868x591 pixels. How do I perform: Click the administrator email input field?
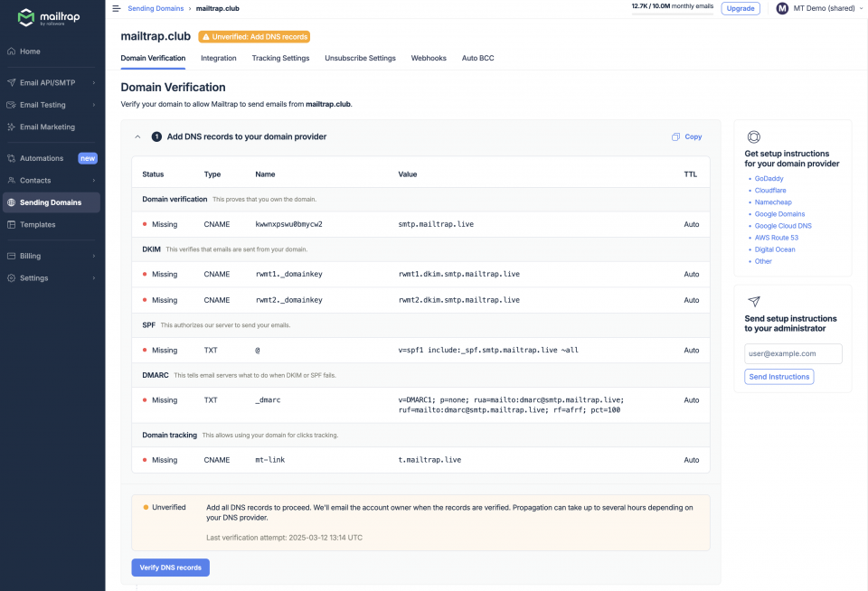pyautogui.click(x=793, y=353)
